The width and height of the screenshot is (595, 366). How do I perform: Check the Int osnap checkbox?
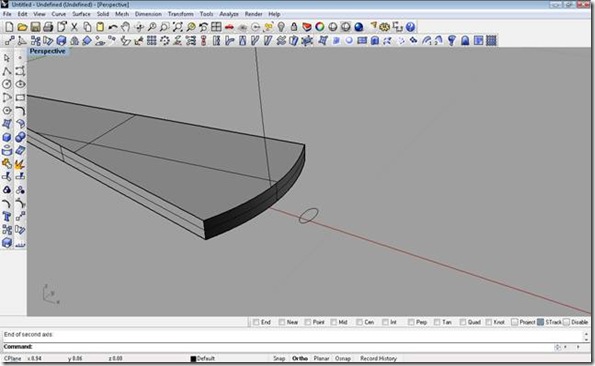(x=386, y=322)
